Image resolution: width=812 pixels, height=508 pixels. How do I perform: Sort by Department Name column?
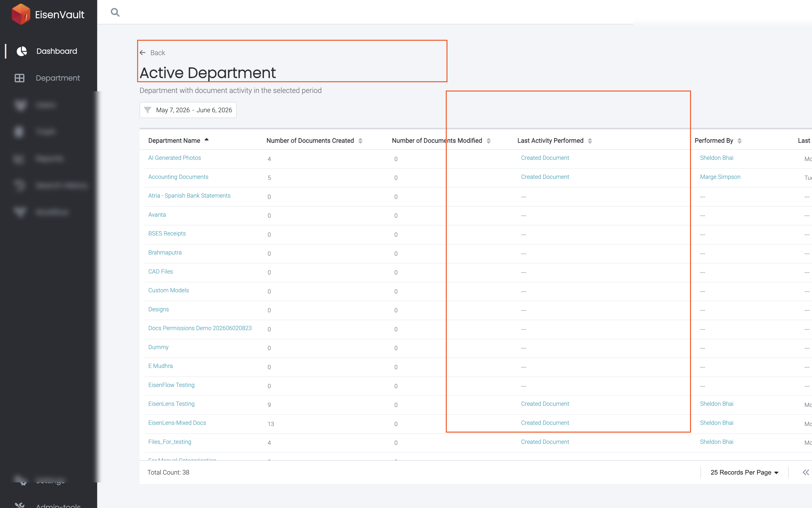[179, 141]
